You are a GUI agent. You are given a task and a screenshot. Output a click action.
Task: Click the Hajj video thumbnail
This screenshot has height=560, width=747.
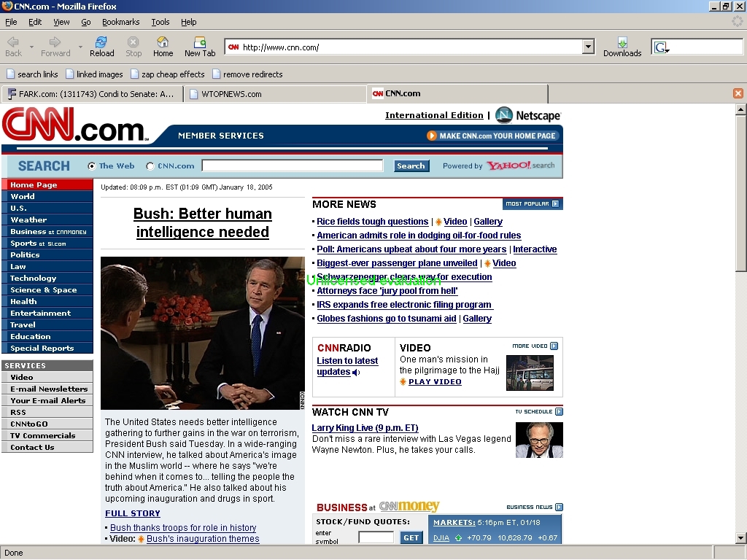530,373
